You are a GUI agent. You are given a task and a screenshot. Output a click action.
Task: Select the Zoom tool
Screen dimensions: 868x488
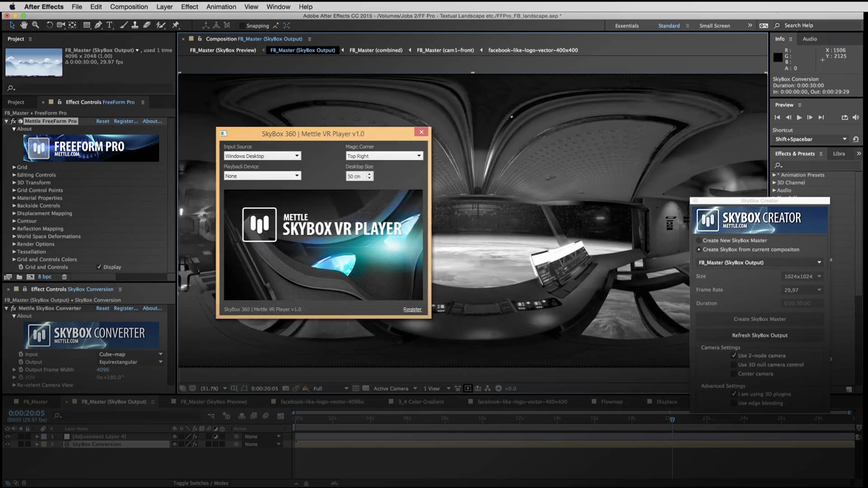[x=36, y=25]
